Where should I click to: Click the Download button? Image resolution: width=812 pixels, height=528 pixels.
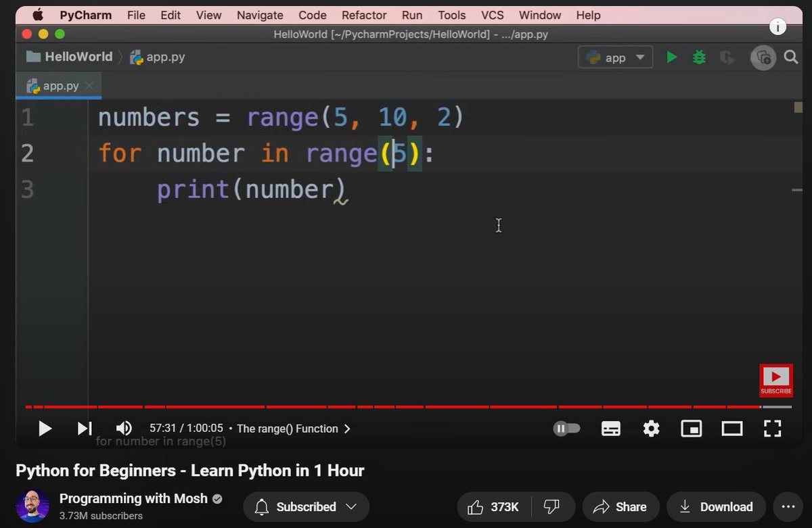pos(716,507)
